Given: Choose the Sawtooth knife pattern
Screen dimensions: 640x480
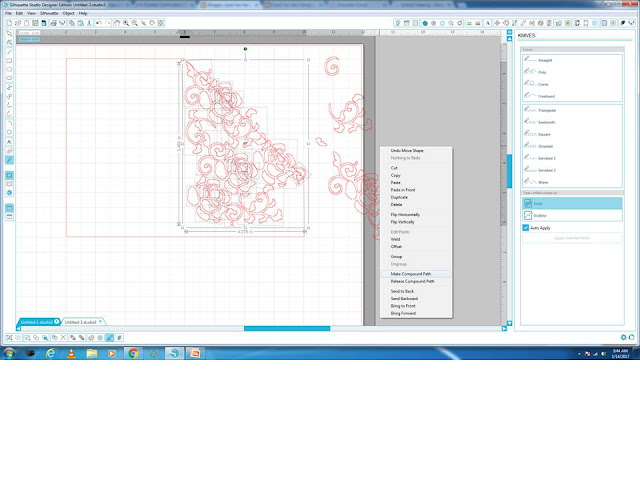Looking at the screenshot, I should click(572, 122).
